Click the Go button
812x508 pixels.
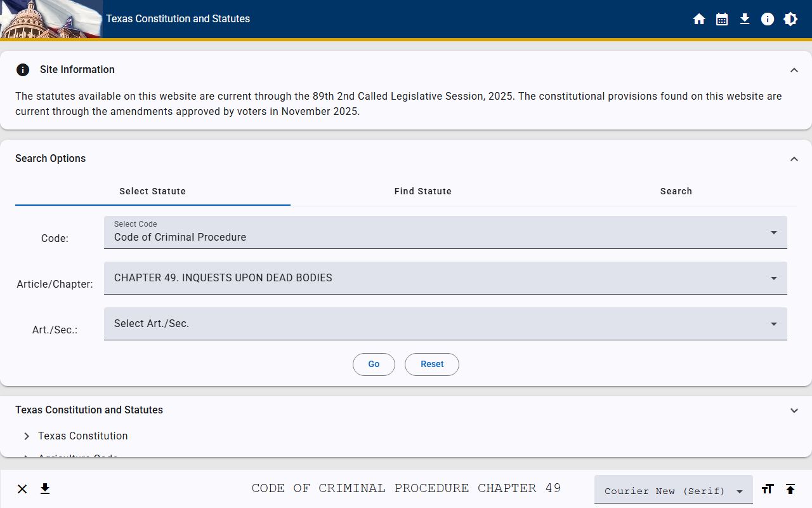click(x=374, y=364)
